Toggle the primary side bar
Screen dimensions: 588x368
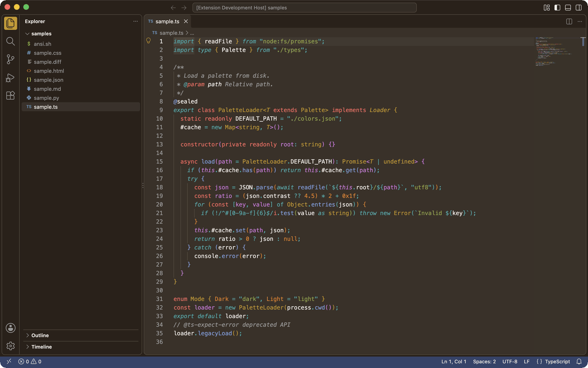pos(557,8)
